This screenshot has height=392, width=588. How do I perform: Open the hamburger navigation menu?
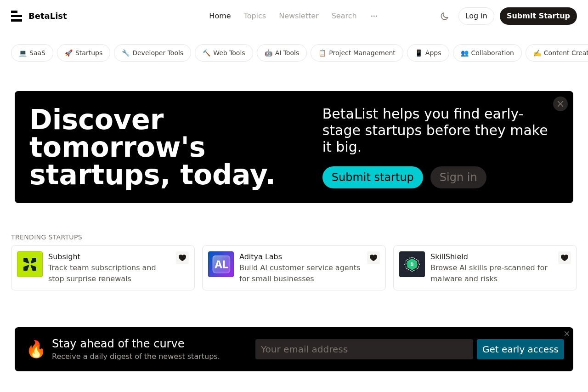click(x=17, y=16)
